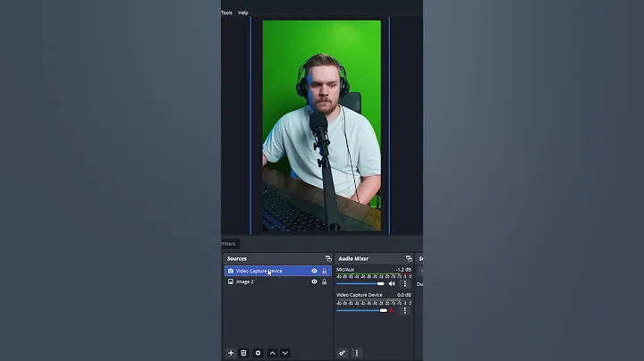Pop out the Audio Mixer dock panel
Image resolution: width=644 pixels, height=361 pixels.
tap(409, 258)
